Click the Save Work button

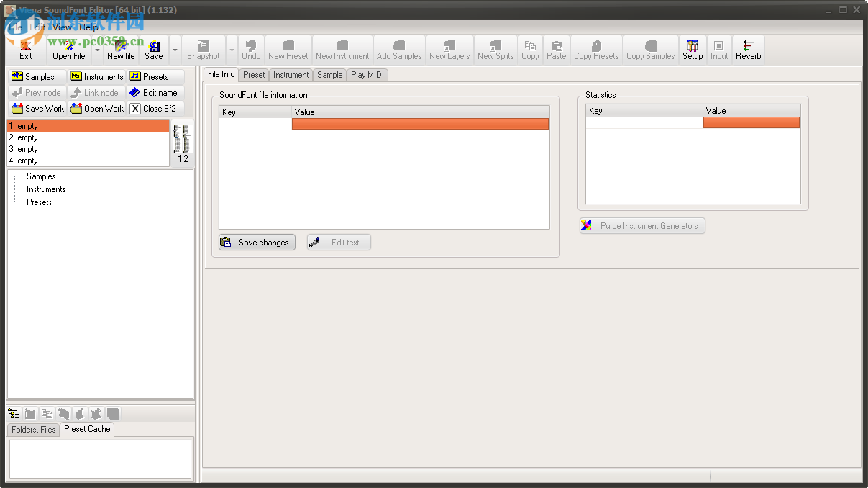click(x=37, y=108)
